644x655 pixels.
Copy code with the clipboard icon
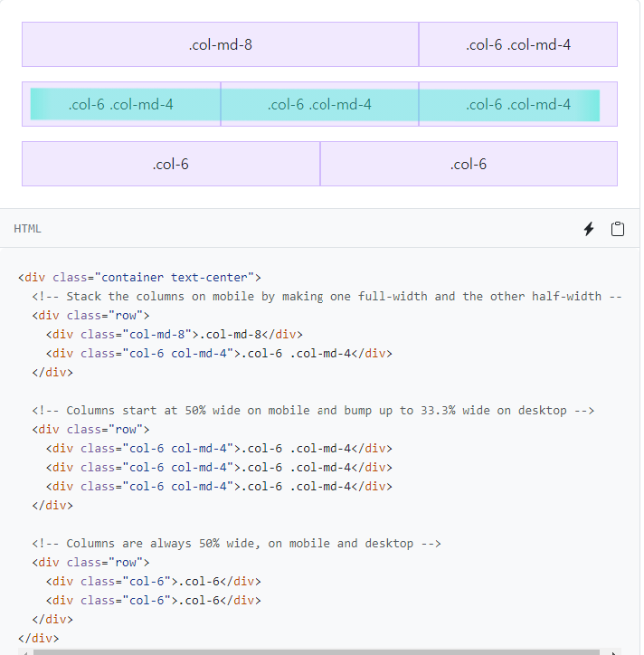tap(618, 229)
